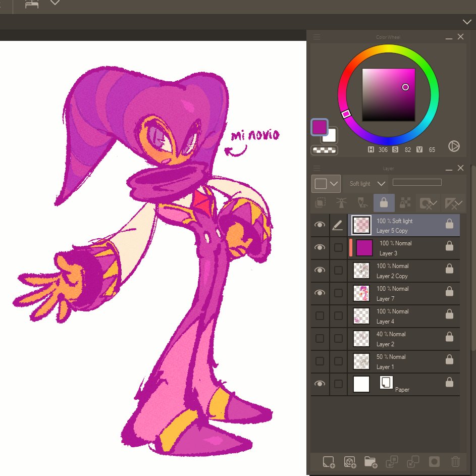Open Layer panel hamburger menu

317,168
